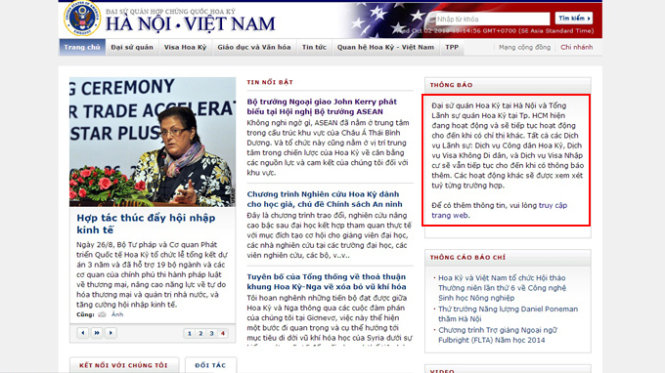Open Tuyên bố của Tổng thống article
Image resolution: width=665 pixels, height=373 pixels.
click(327, 281)
